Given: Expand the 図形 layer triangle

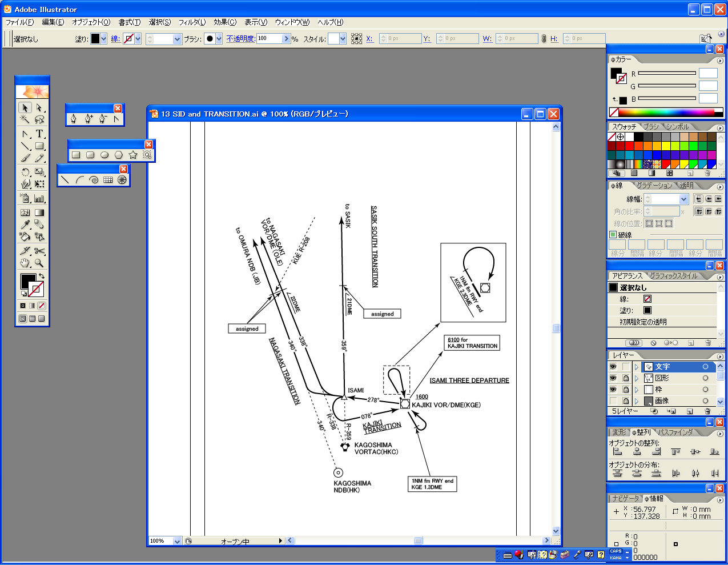Looking at the screenshot, I should coord(637,378).
